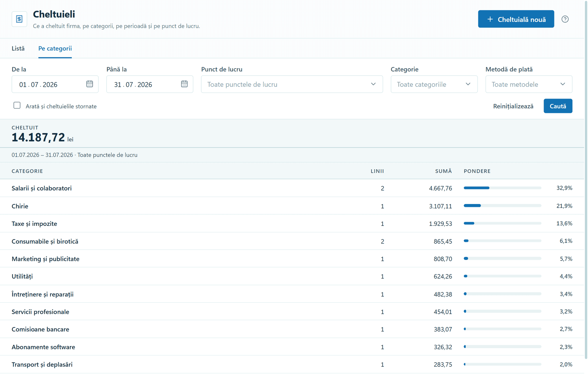Click the PONDERE column header
This screenshot has width=588, height=375.
coord(477,171)
